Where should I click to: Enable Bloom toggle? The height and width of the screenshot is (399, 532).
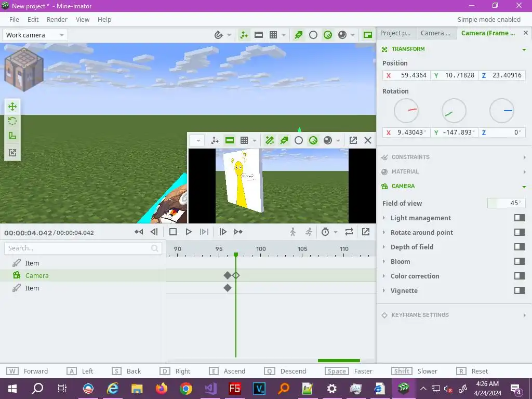coord(520,262)
